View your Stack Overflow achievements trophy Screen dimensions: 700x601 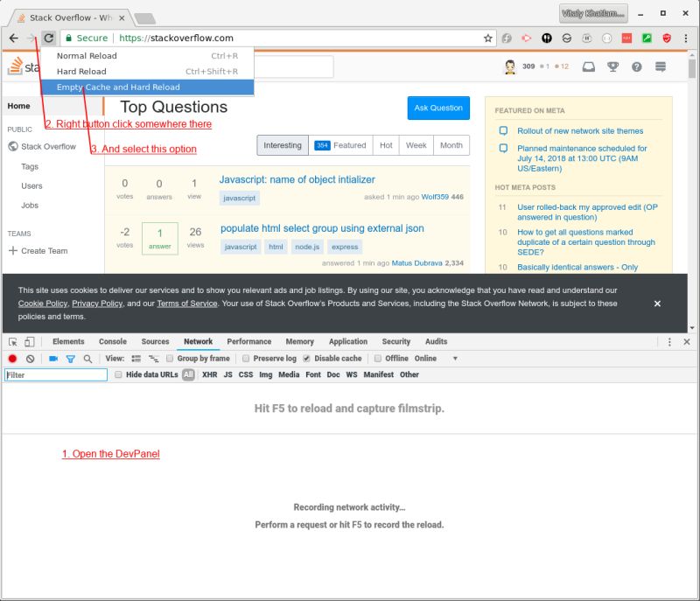(612, 66)
